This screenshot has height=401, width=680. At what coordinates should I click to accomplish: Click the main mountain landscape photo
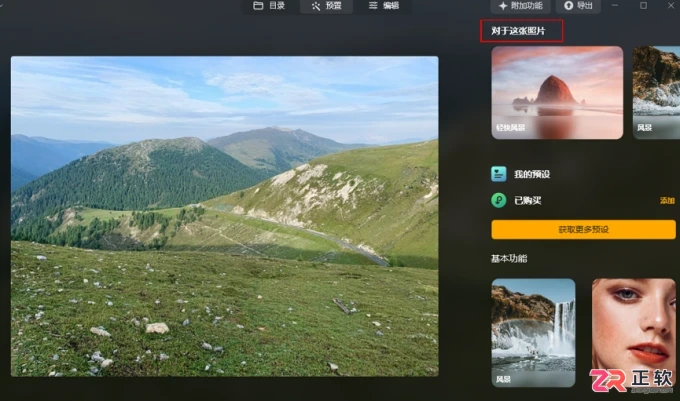[225, 216]
